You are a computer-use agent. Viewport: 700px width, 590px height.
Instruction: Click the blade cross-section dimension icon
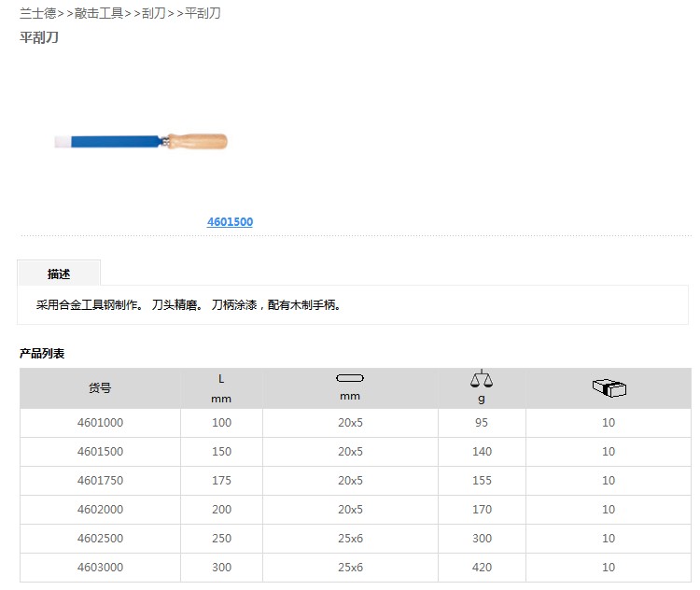350,378
